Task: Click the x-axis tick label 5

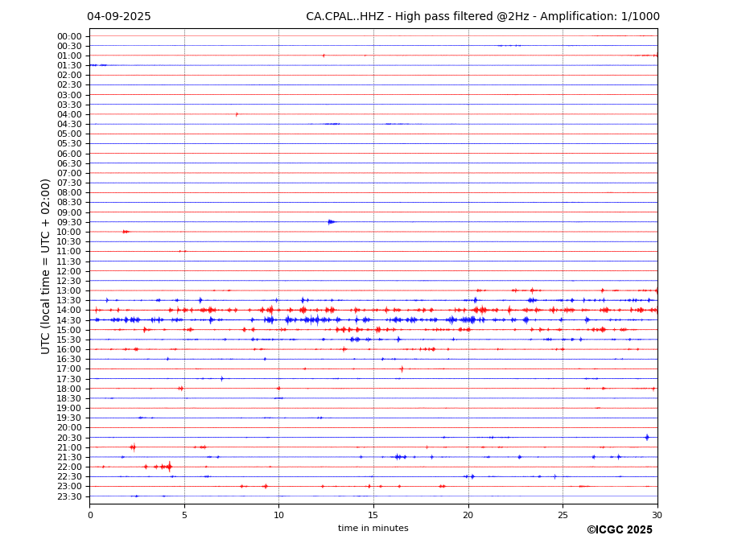Action: tap(184, 515)
